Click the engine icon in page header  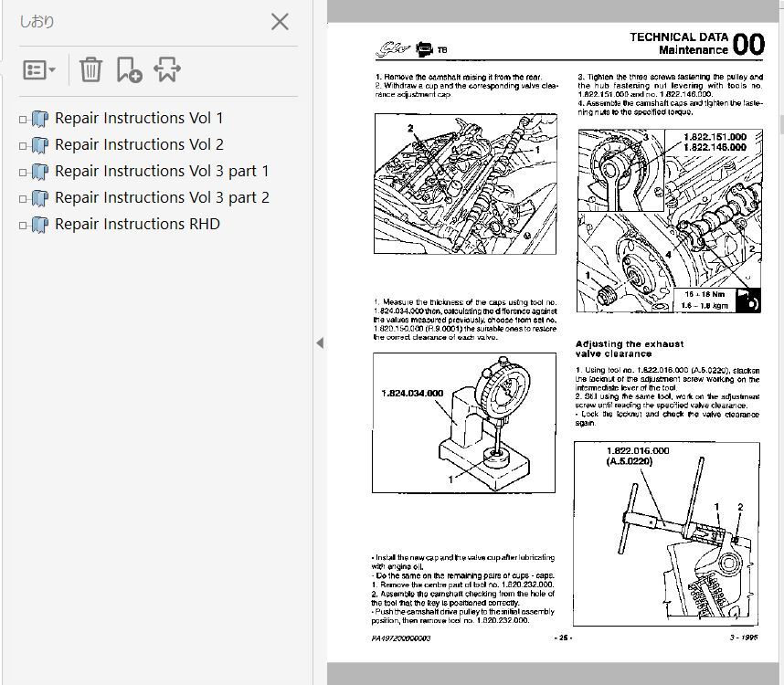point(425,49)
